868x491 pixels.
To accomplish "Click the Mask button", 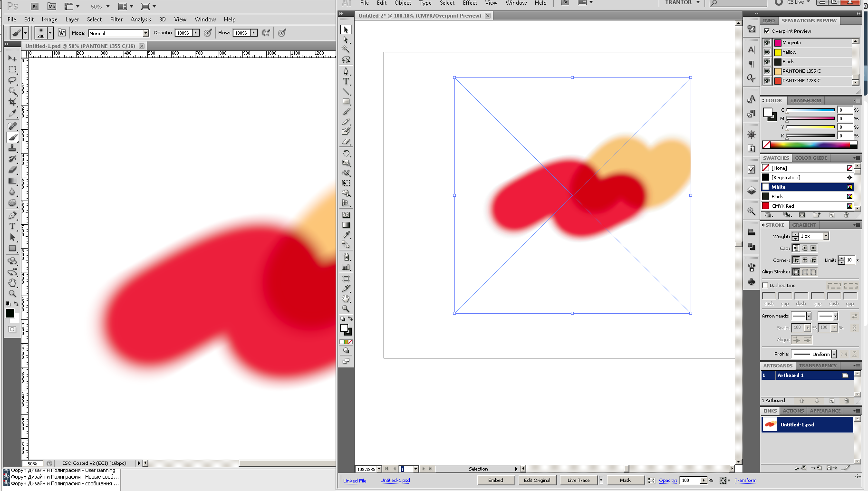I will point(625,480).
